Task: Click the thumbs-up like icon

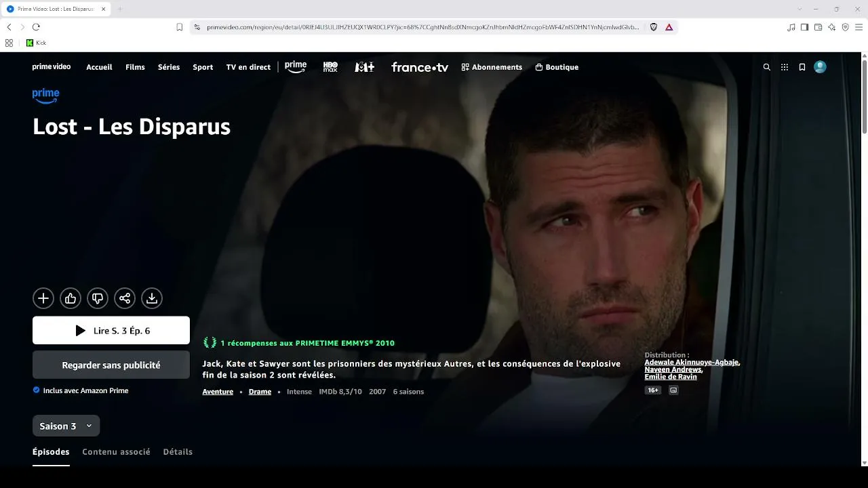Action: point(71,298)
